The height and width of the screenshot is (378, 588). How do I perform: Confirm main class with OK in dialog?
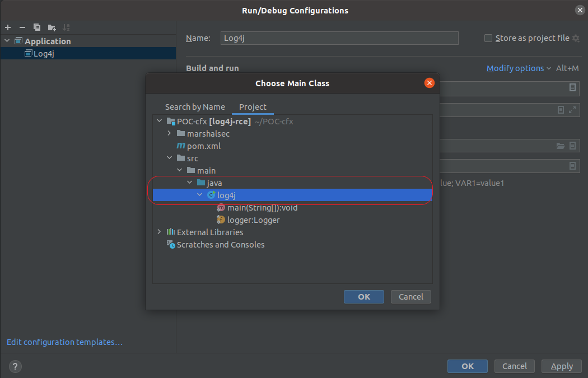coord(364,297)
